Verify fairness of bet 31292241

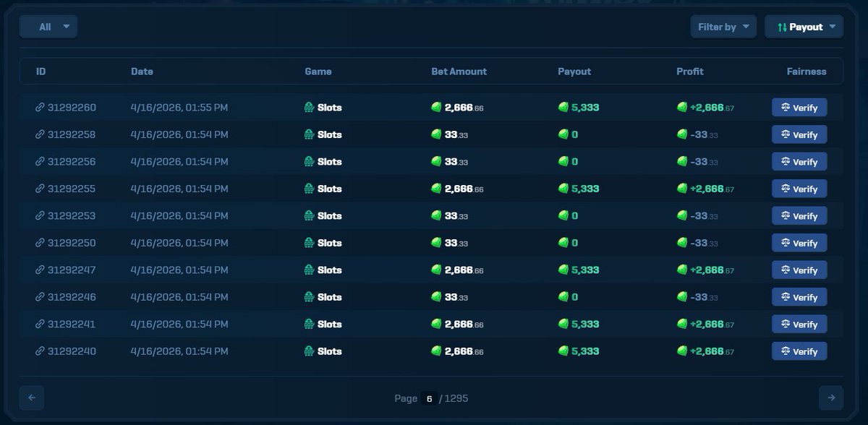point(799,325)
